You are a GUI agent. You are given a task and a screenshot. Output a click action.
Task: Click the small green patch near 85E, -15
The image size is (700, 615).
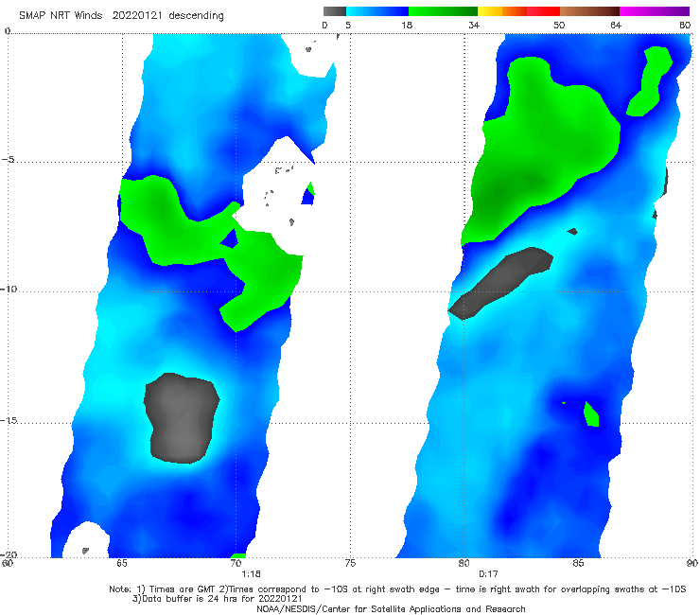coord(591,414)
